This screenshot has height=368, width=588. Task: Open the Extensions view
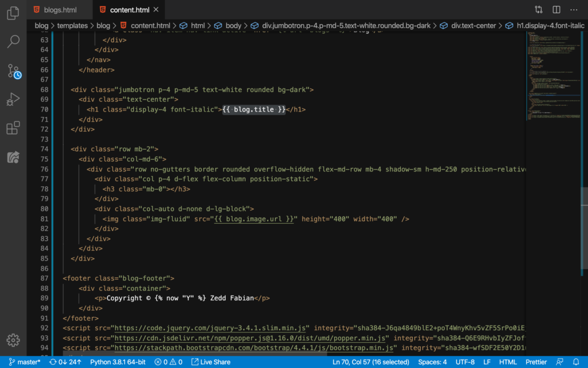pyautogui.click(x=13, y=128)
